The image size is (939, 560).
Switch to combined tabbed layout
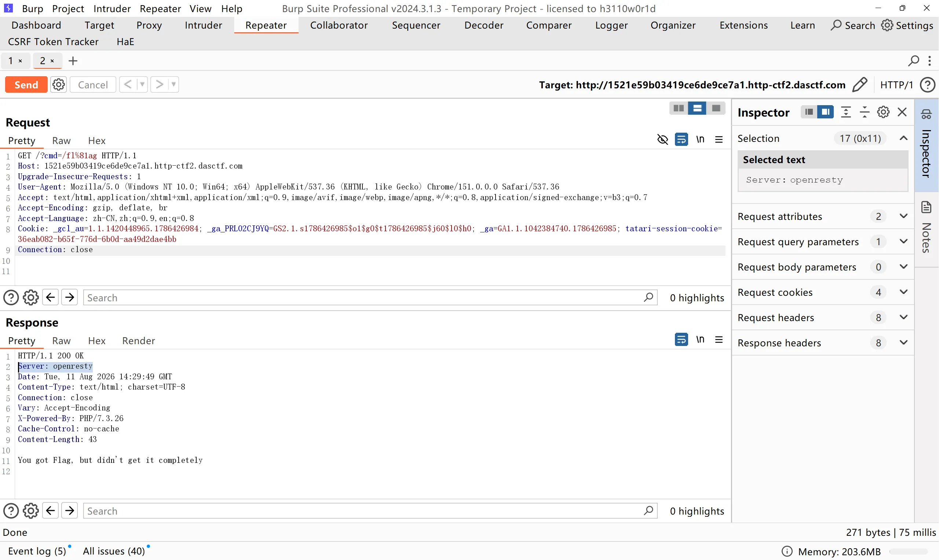tap(716, 108)
